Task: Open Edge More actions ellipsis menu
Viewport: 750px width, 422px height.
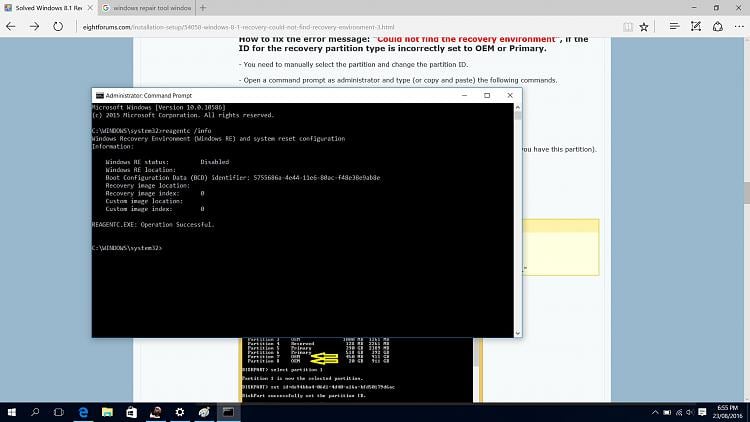Action: 739,26
